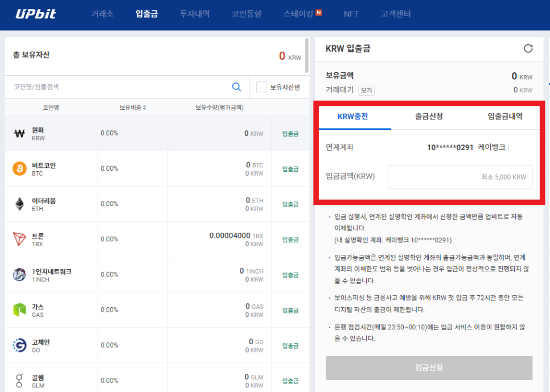Click 입출금 link in 비트코인 row
The image size is (550, 392).
point(290,169)
